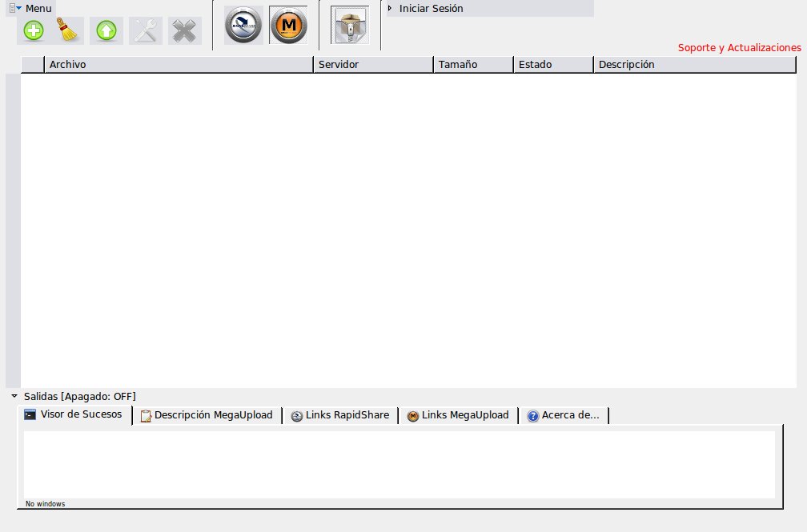Open the Descripción MegaUpload tab
Image resolution: width=807 pixels, height=532 pixels.
pos(207,415)
